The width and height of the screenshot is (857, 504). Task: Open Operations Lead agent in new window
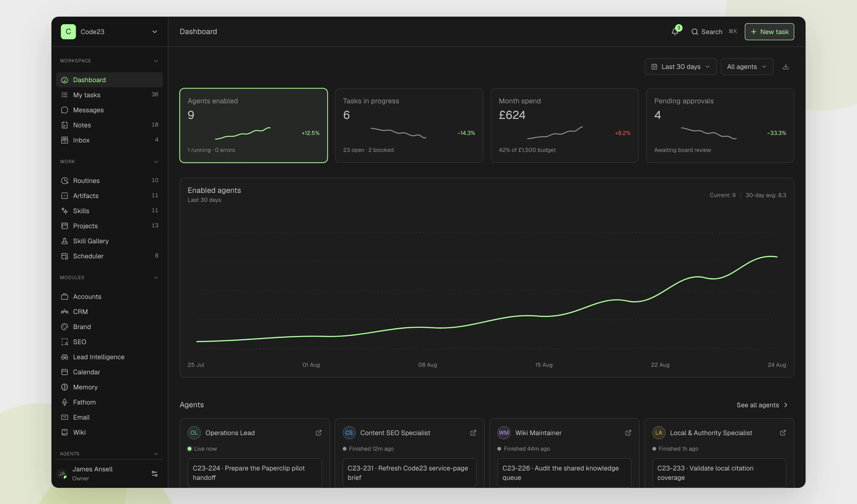(x=319, y=433)
